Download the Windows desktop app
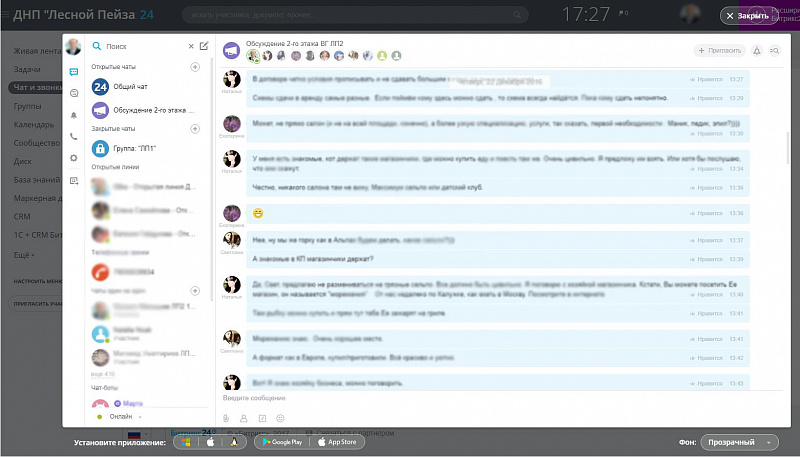 tap(186, 442)
